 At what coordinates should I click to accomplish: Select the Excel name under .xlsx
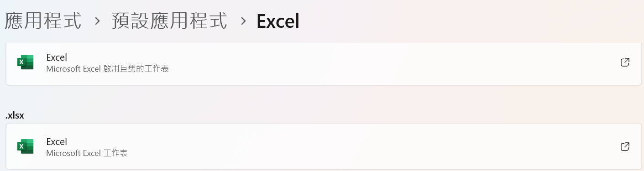tap(57, 142)
